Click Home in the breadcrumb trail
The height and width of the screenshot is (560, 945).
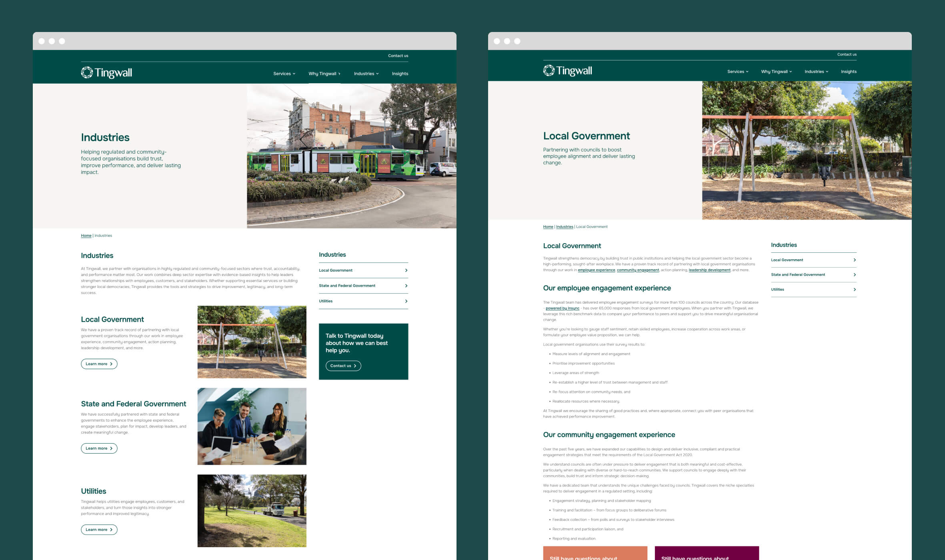tap(86, 236)
